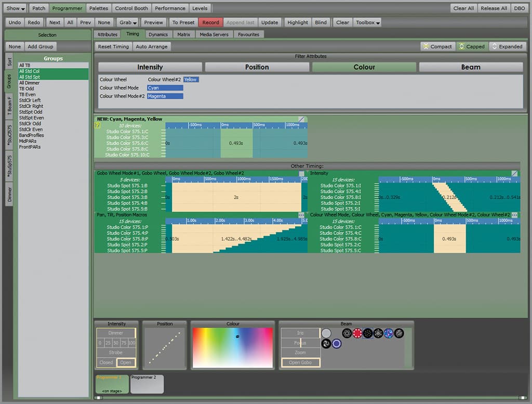
Task: Click the Undo button
Action: tap(15, 22)
